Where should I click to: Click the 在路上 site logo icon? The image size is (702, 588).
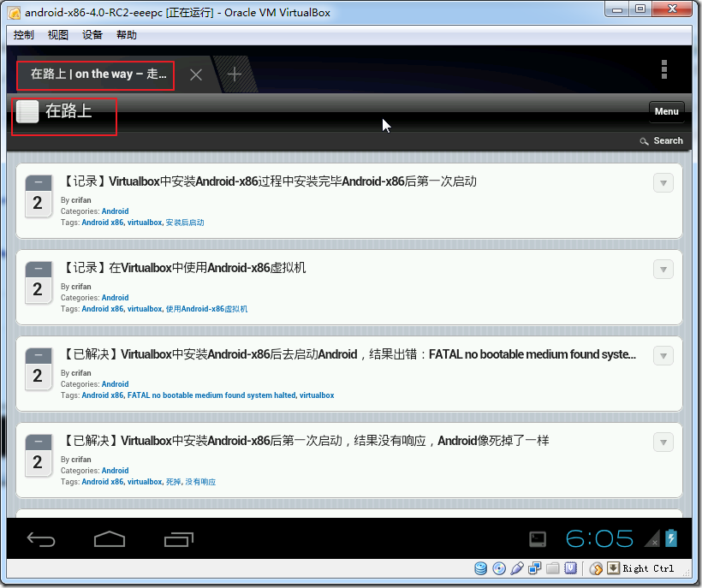[27, 111]
